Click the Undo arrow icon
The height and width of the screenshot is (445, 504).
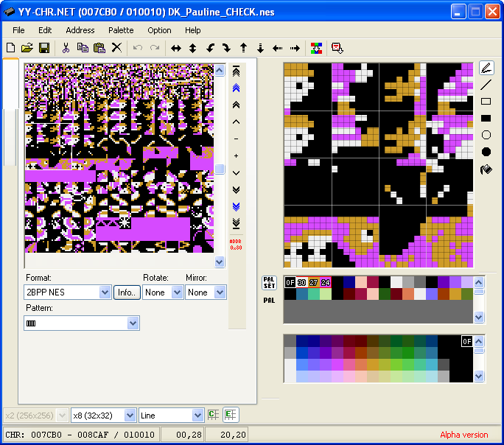138,48
